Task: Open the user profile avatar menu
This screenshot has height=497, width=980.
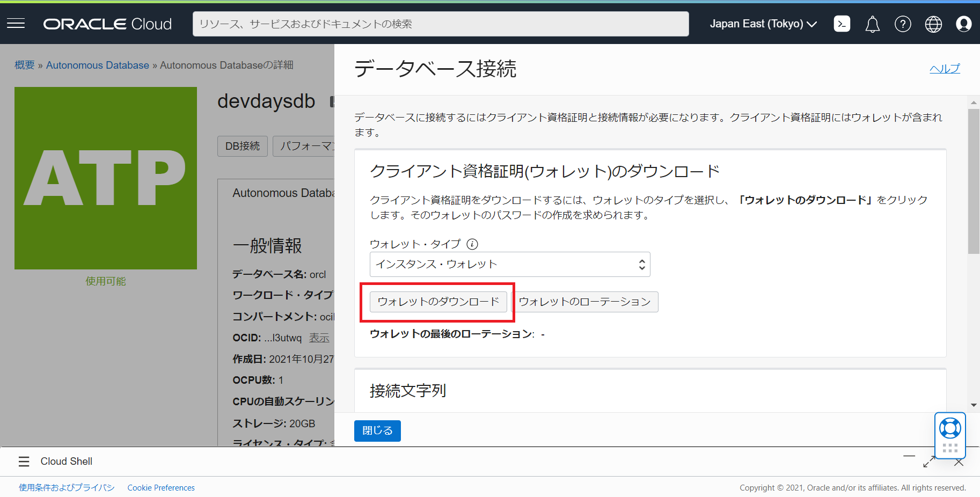Action: (x=963, y=24)
